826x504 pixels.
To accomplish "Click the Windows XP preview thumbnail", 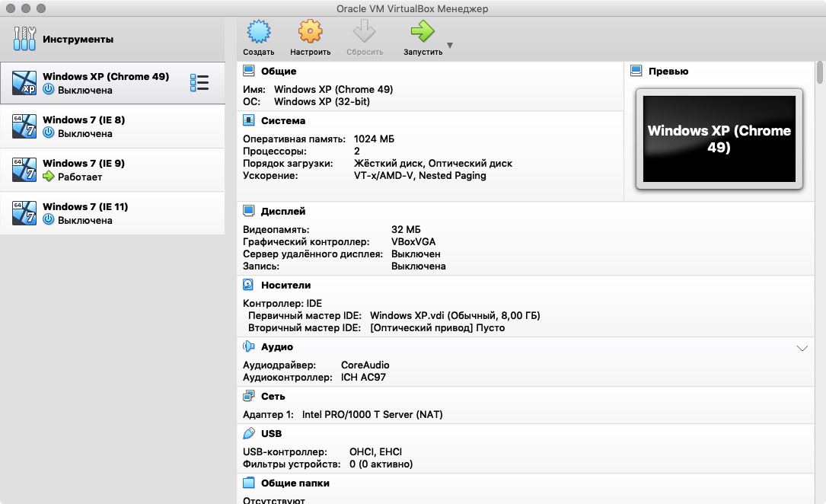I will 719,139.
